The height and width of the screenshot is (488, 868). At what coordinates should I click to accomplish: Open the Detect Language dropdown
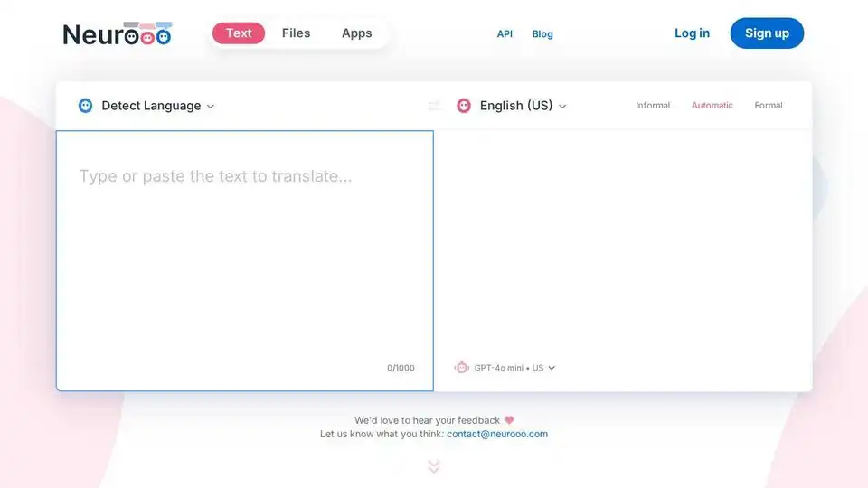tap(157, 106)
